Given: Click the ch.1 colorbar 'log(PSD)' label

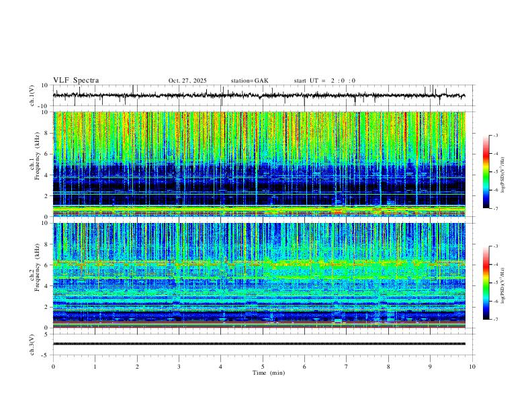Looking at the screenshot, I should (503, 175).
